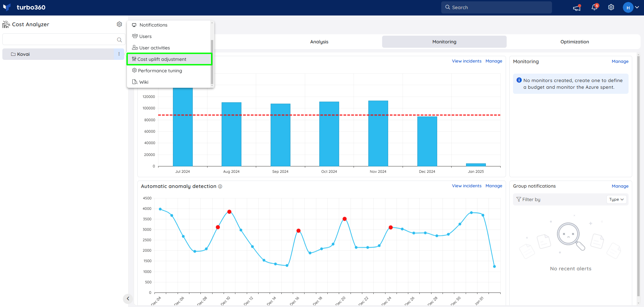
Task: Click the sidebar search magnifier icon
Action: coord(119,40)
